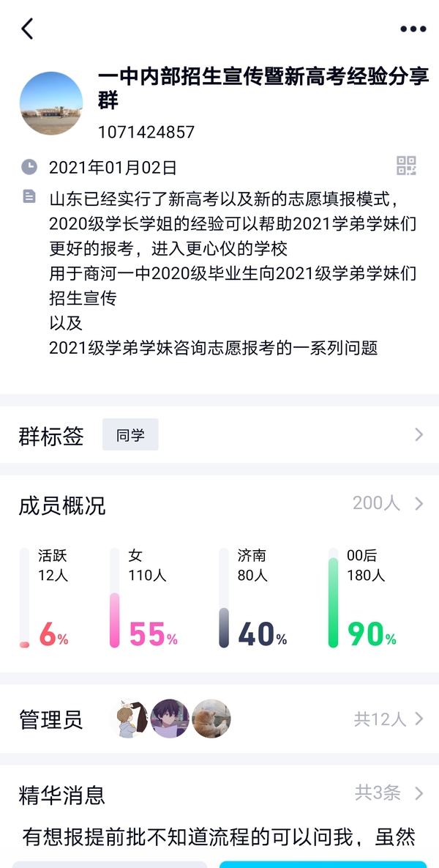Tap the group number 1071424857

point(146,133)
